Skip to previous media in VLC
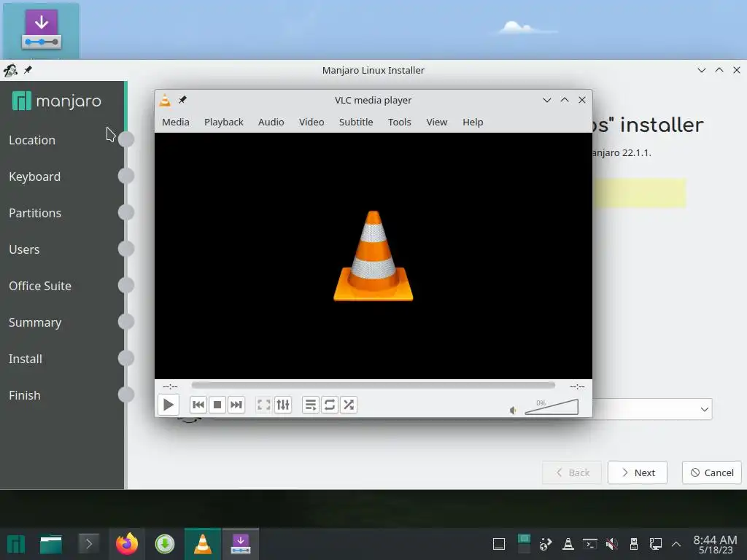747x560 pixels. pyautogui.click(x=198, y=405)
